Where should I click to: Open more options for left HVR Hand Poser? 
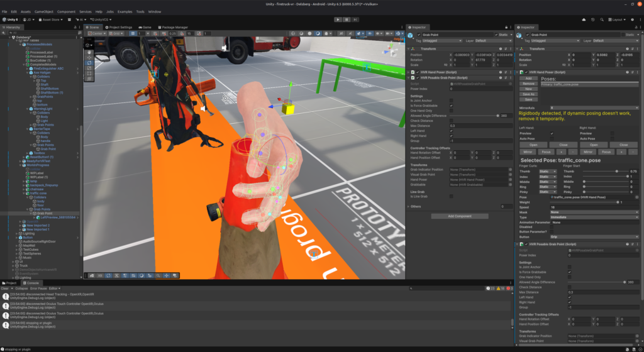[x=511, y=72]
